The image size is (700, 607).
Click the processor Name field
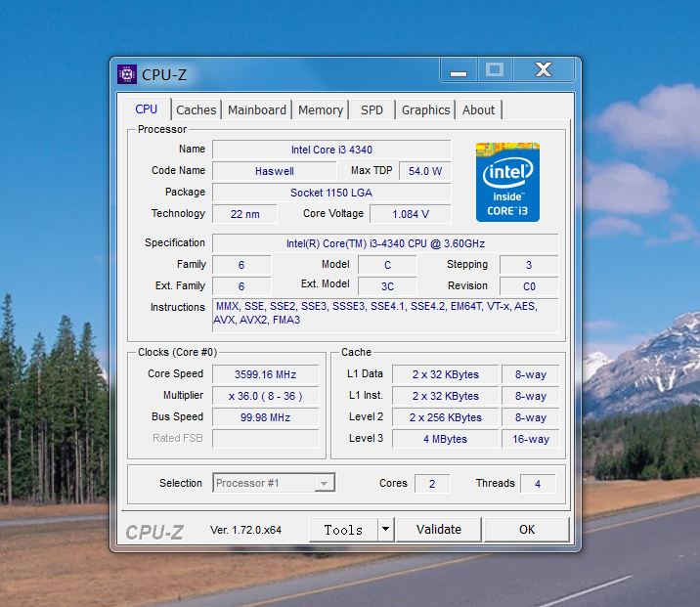331,150
